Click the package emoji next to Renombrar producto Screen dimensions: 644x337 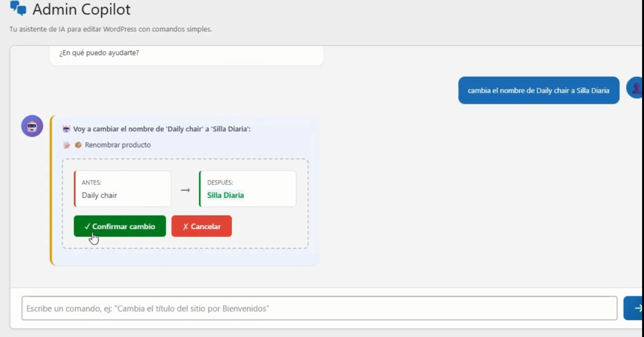click(x=78, y=145)
